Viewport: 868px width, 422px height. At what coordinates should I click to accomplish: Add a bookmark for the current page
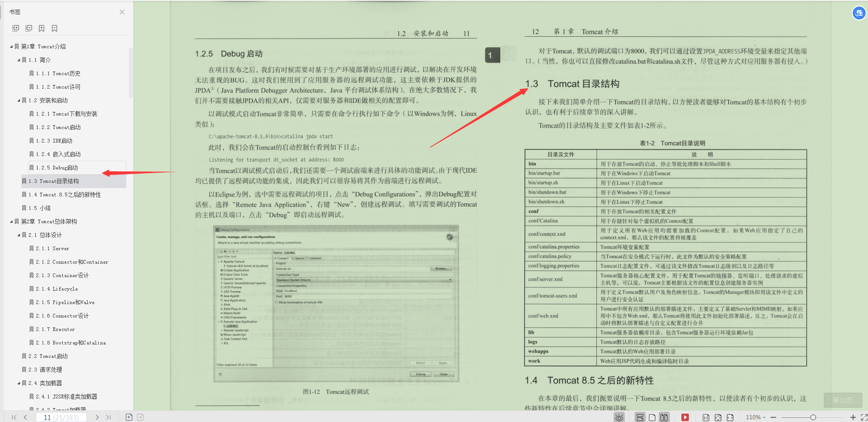pos(41,28)
